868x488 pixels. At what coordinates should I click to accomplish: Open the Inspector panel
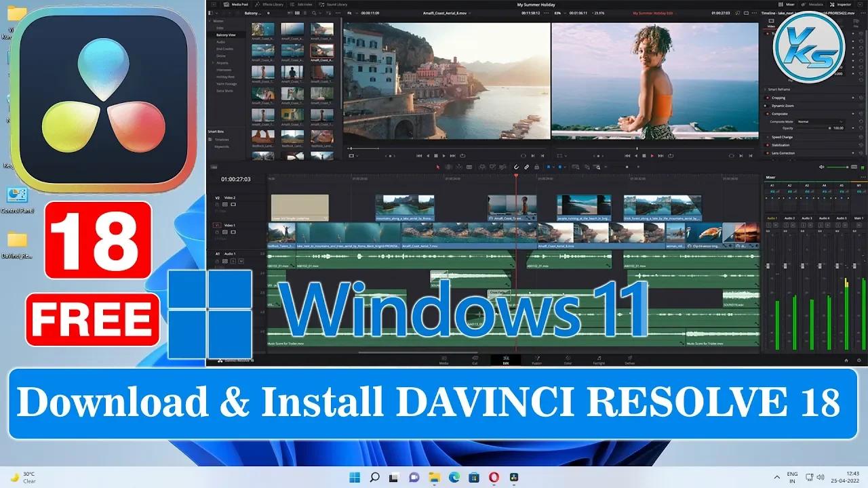tap(844, 3)
